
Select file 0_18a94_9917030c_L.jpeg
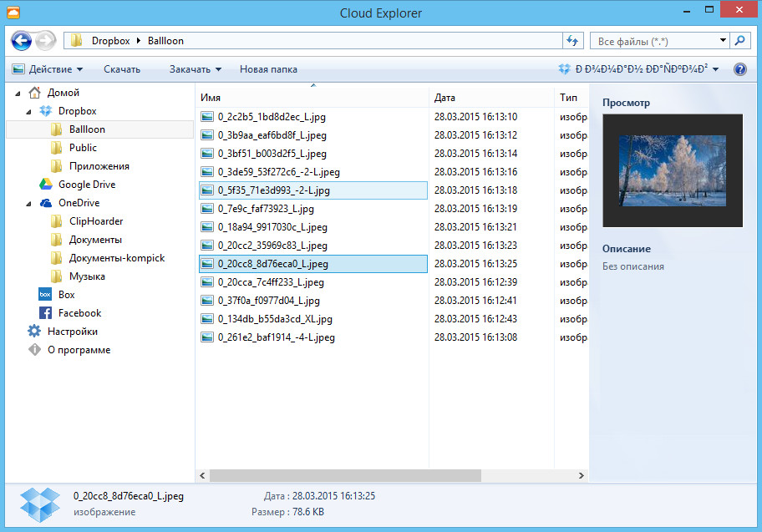[x=272, y=227]
